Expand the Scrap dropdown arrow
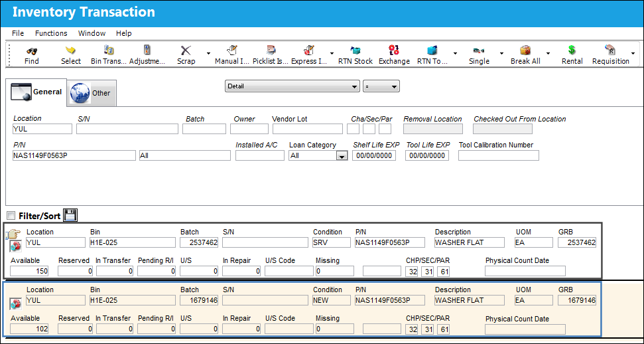This screenshot has width=644, height=344. tap(208, 54)
